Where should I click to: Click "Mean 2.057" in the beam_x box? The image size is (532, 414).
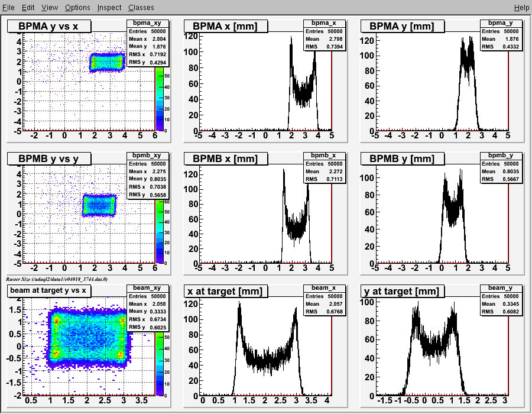coord(324,304)
